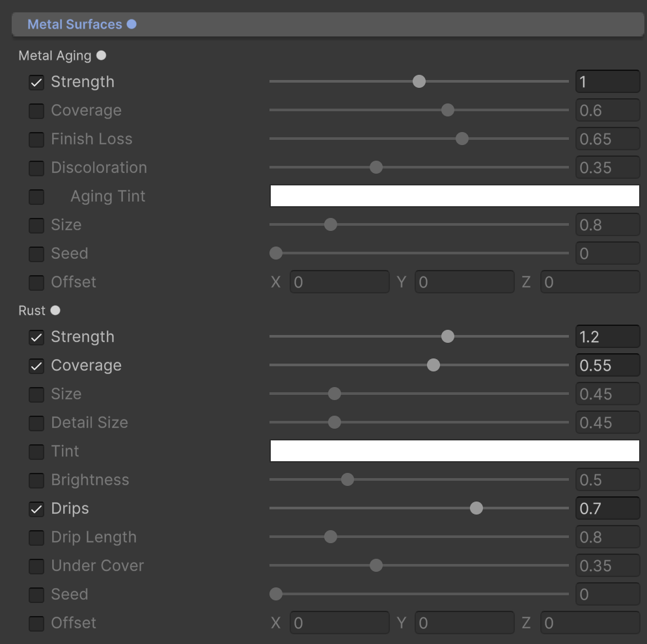Open the Aging Tint white color swatch

coord(455,196)
